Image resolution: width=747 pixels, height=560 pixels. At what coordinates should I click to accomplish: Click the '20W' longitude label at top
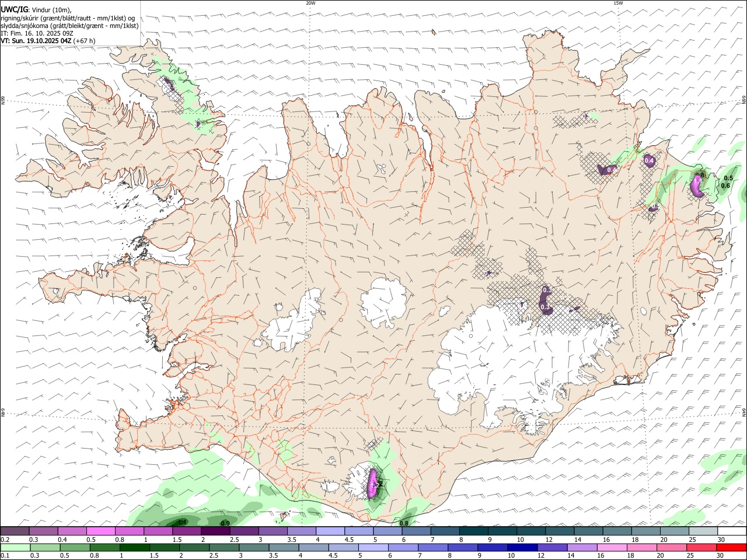pos(310,3)
